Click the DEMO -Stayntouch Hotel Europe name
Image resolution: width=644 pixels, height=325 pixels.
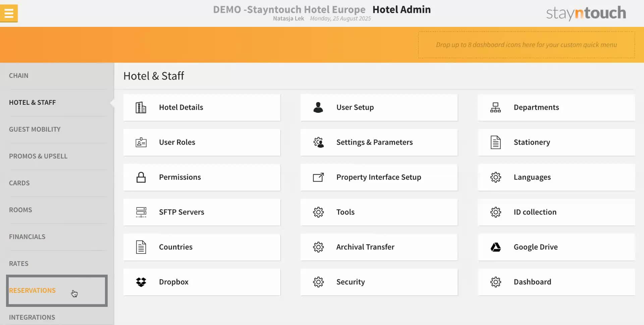289,9
